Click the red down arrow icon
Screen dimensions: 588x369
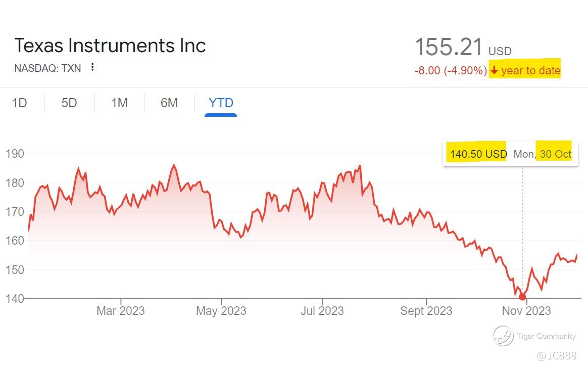[494, 70]
